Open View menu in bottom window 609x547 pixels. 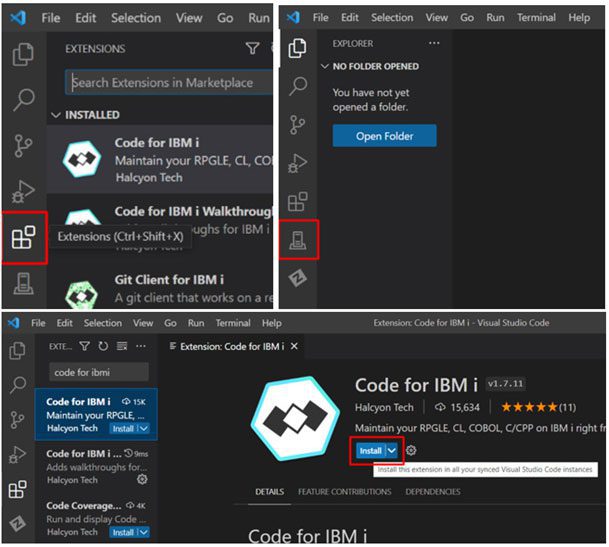(143, 323)
